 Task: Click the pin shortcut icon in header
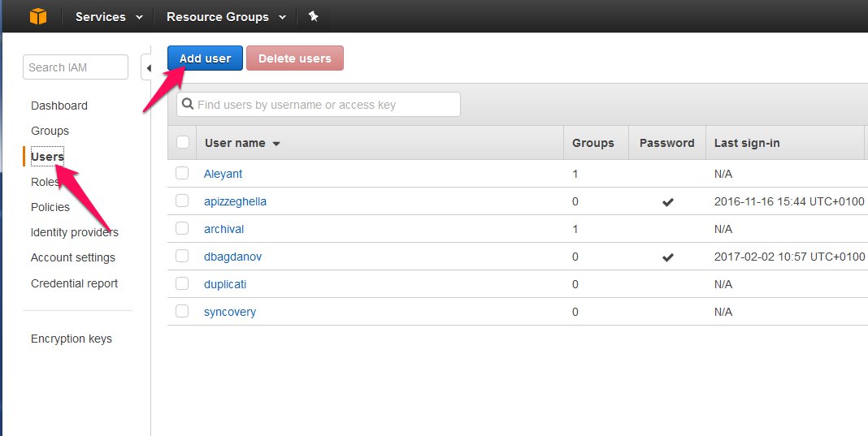click(314, 16)
